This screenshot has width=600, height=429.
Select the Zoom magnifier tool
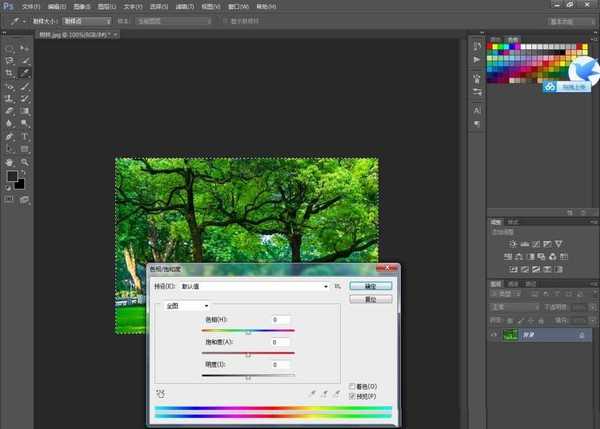[x=25, y=161]
